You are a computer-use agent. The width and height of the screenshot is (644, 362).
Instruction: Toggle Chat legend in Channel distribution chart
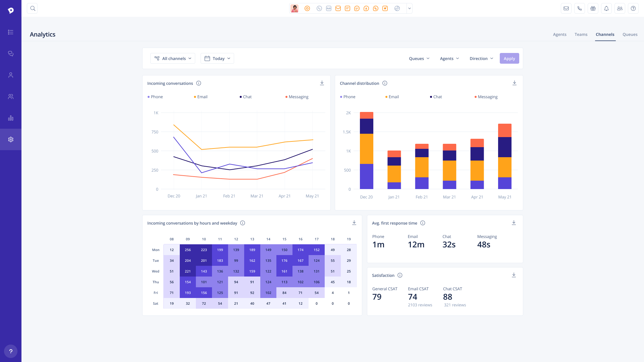tap(436, 97)
